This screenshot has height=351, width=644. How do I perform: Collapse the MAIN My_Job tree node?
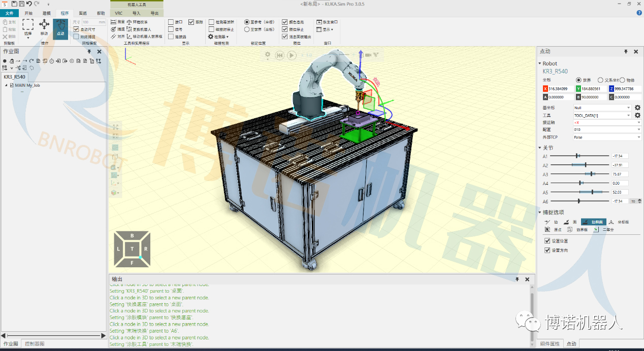click(6, 85)
